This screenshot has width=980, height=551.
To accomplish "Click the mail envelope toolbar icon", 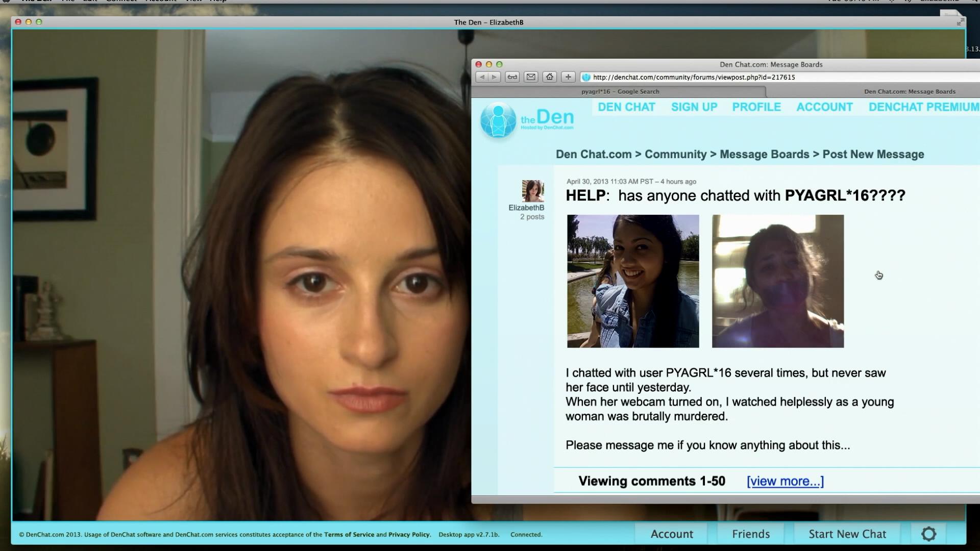I will [x=531, y=77].
